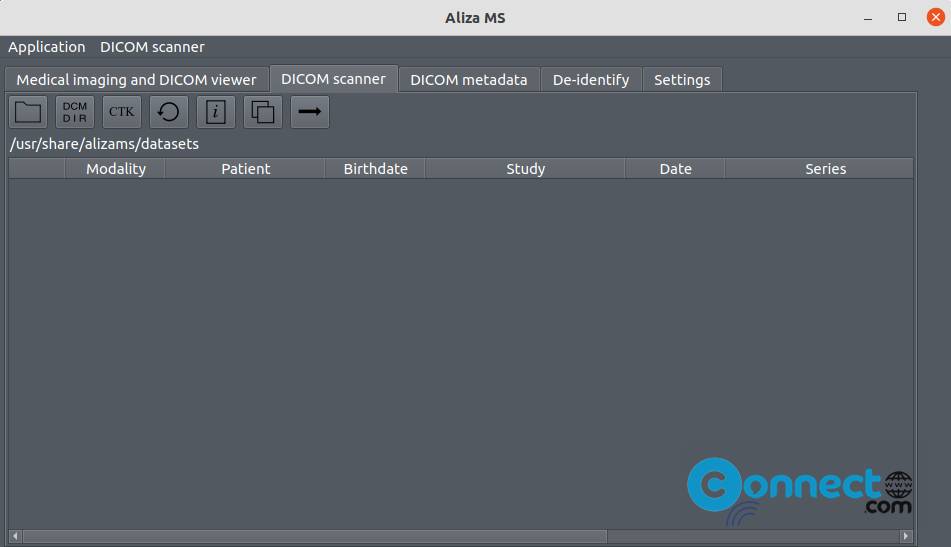The width and height of the screenshot is (951, 547).
Task: Click the horizontal scrollbar thumb
Action: tap(315, 536)
